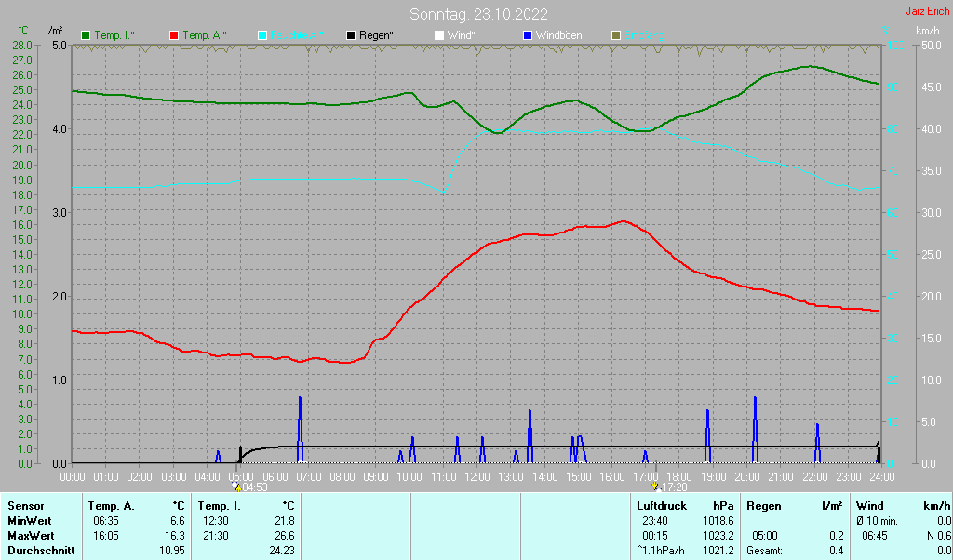Screen dimensions: 953x560
Task: Click the wind maximum 'N 0.6' value
Action: 939,537
